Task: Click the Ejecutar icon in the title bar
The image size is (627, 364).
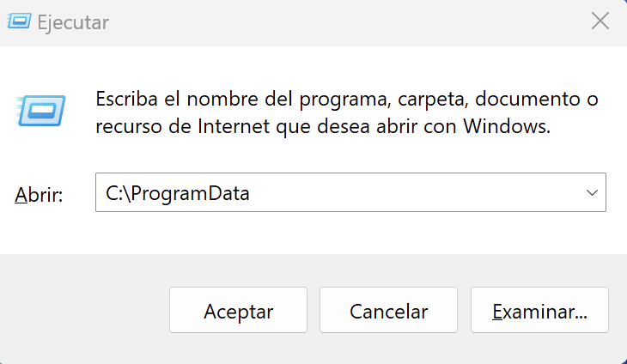Action: pos(19,21)
